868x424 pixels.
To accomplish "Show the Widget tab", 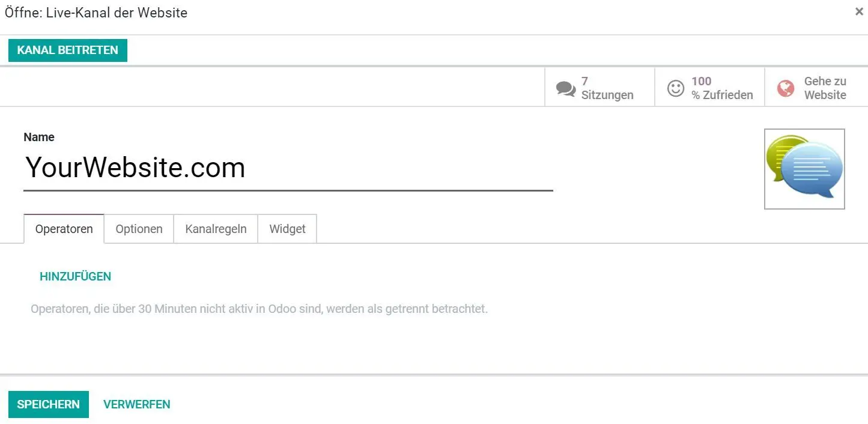I will point(287,229).
